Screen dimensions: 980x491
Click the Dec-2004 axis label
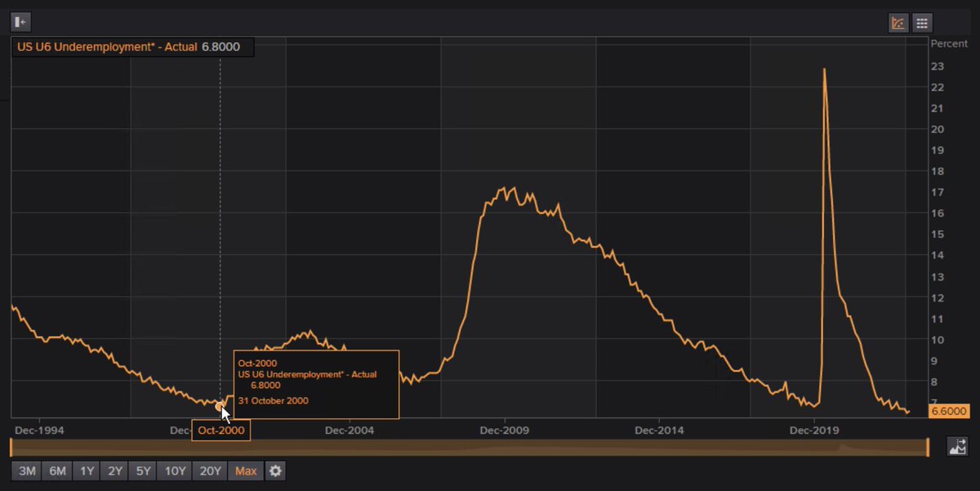coord(349,430)
